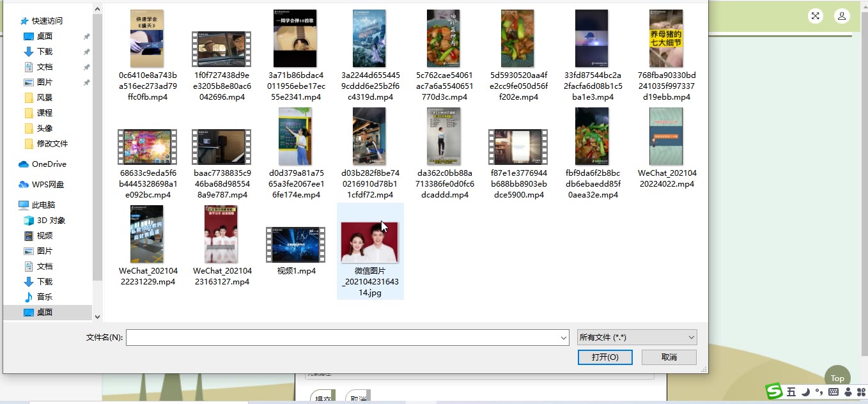Open the soft keyboard icon in the input bar
The height and width of the screenshot is (404, 868).
833,392
